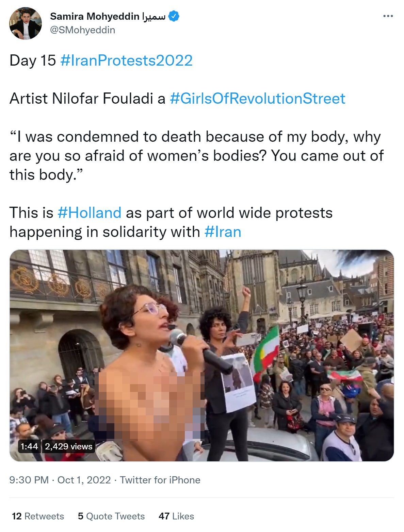Open the #GirlsOfRevolutionStreet hashtag

point(257,99)
